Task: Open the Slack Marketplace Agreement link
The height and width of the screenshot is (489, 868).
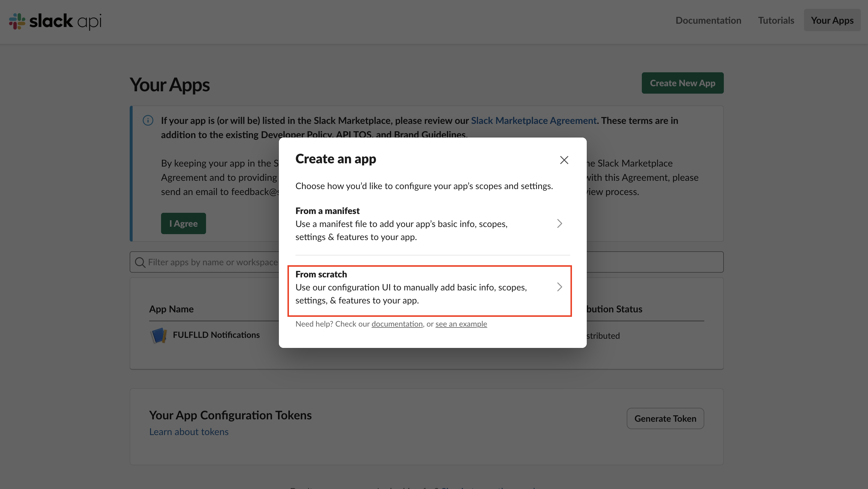Action: (533, 120)
